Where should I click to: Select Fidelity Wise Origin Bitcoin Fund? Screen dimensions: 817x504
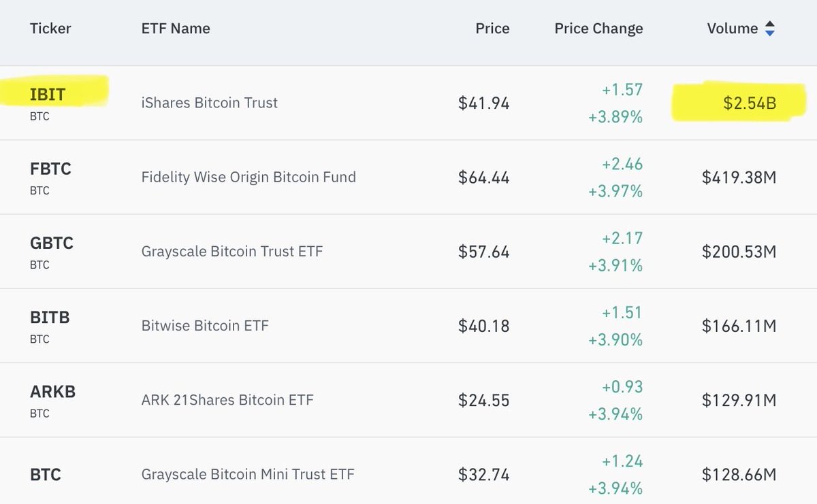(249, 178)
